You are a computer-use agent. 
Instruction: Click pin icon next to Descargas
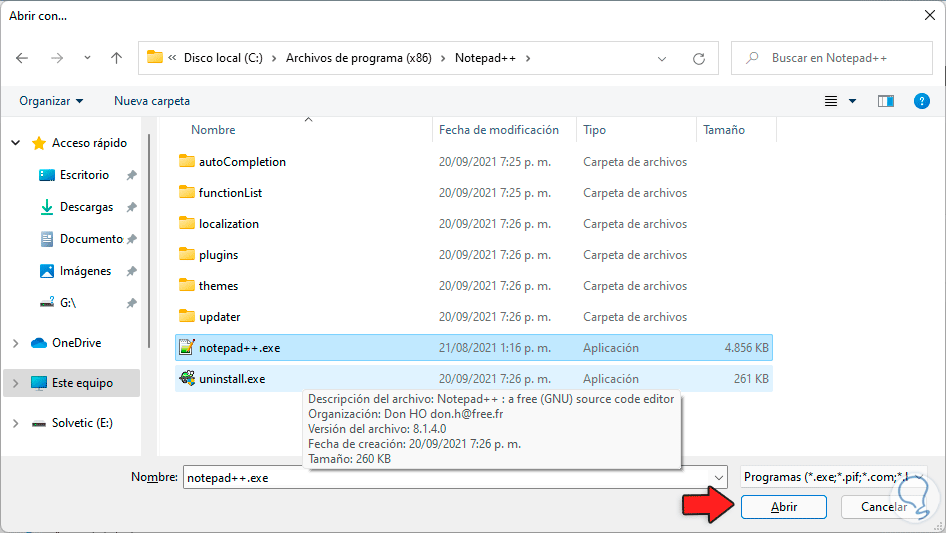(x=131, y=208)
